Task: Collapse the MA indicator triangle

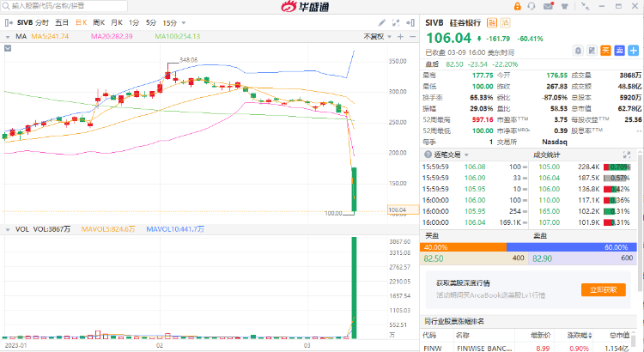Action: point(8,37)
